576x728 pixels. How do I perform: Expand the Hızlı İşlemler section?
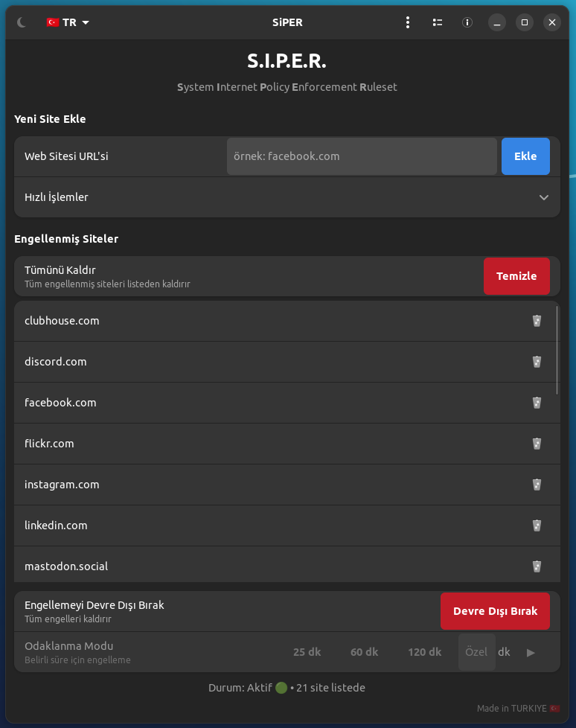543,197
